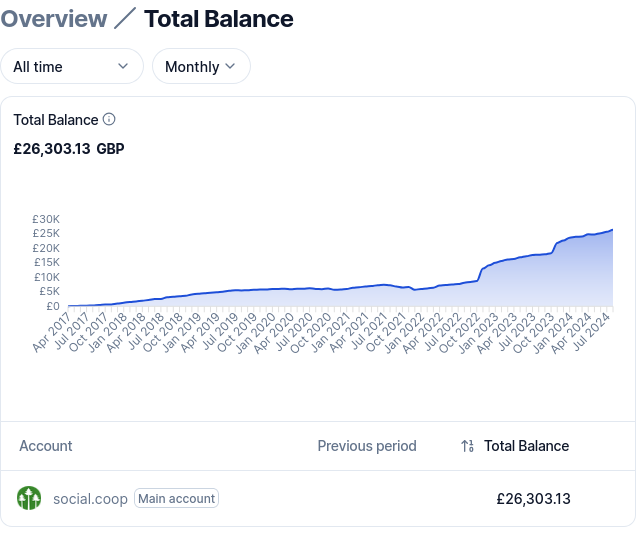The image size is (636, 551).
Task: Click the £30K y-axis label
Action: [46, 219]
